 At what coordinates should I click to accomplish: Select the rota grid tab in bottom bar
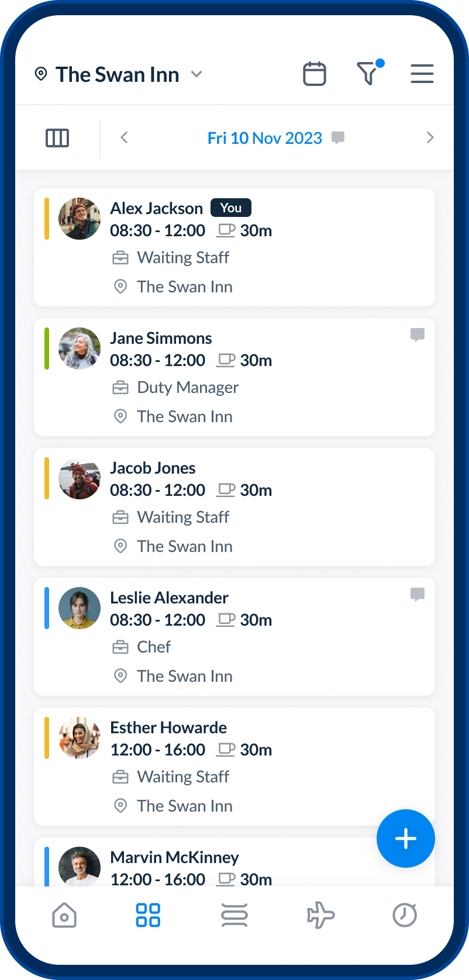(148, 915)
